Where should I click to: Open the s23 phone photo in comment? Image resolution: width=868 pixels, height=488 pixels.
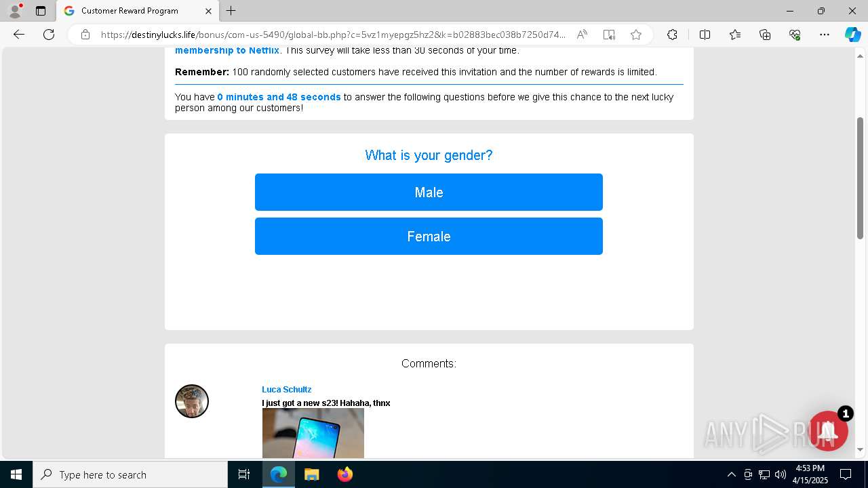313,433
